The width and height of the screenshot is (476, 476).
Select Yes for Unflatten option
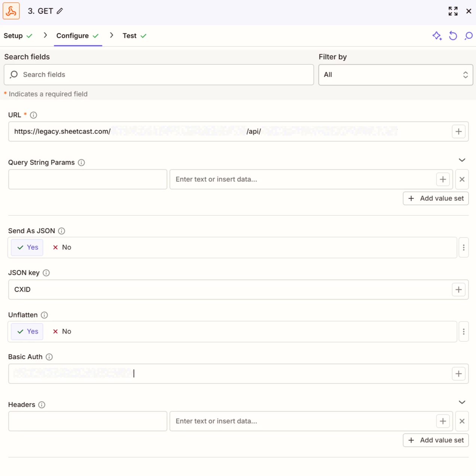click(27, 332)
